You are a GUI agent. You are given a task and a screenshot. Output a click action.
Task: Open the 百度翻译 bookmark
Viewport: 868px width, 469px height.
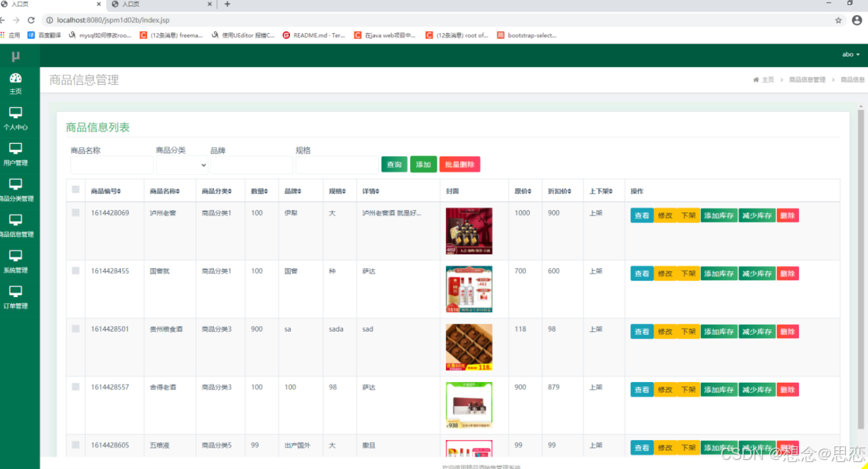(x=45, y=35)
